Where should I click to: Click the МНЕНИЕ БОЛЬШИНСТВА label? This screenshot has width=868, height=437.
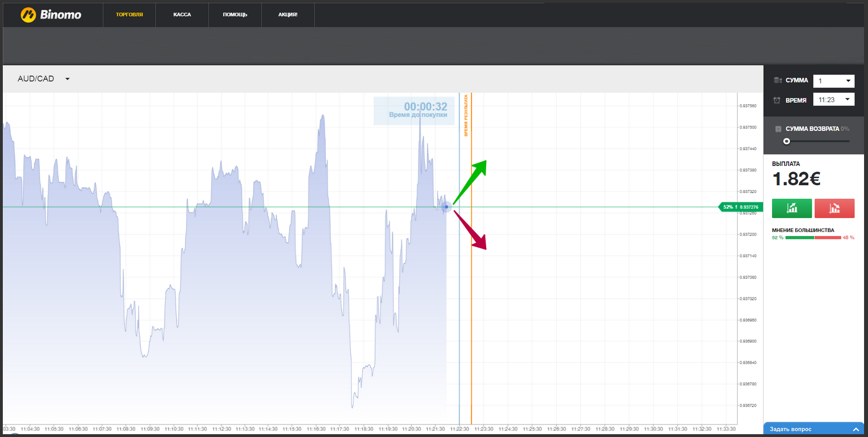point(803,230)
